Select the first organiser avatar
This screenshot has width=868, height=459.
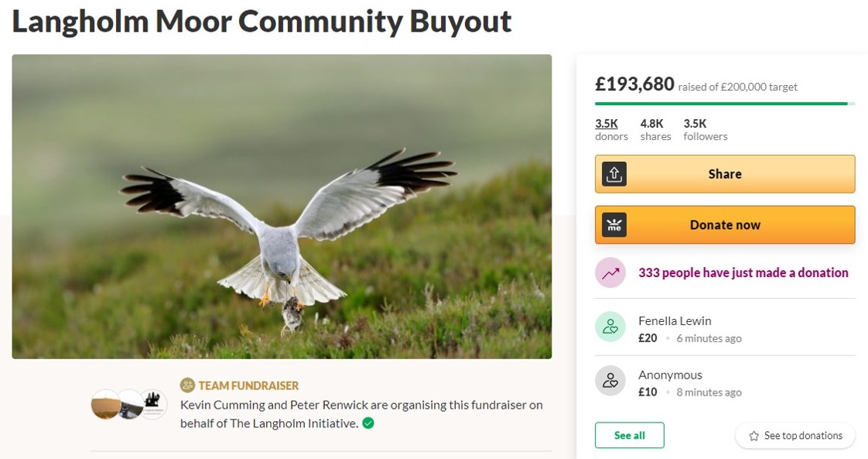(105, 404)
